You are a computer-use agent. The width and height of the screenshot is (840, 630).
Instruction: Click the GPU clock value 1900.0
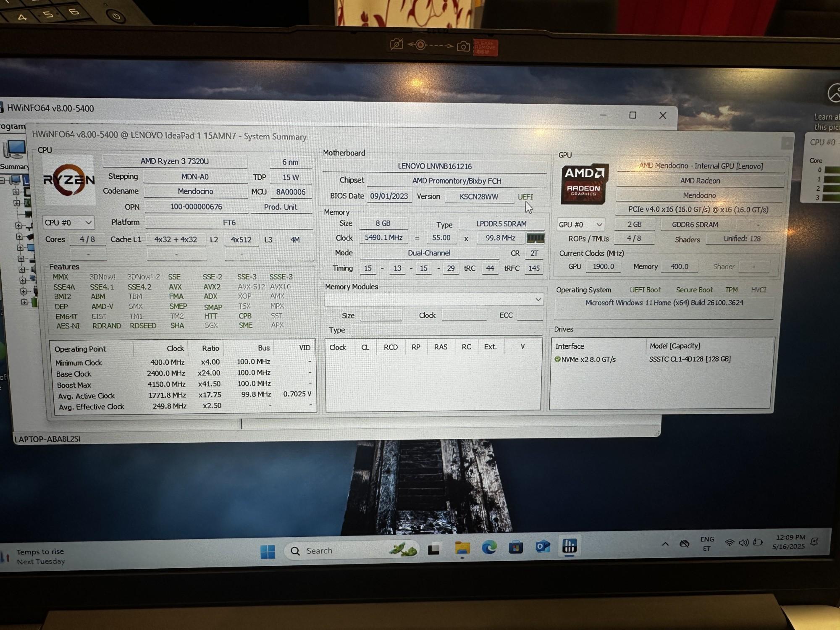pyautogui.click(x=603, y=267)
